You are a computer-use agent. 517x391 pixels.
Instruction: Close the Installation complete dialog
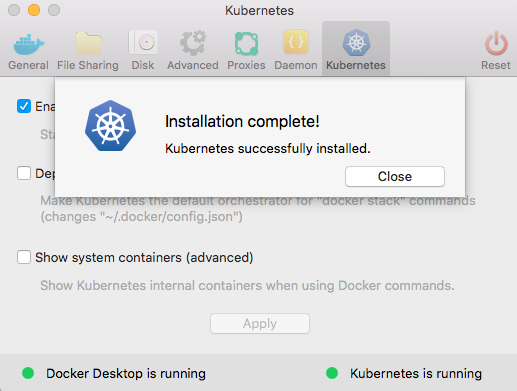coord(395,177)
